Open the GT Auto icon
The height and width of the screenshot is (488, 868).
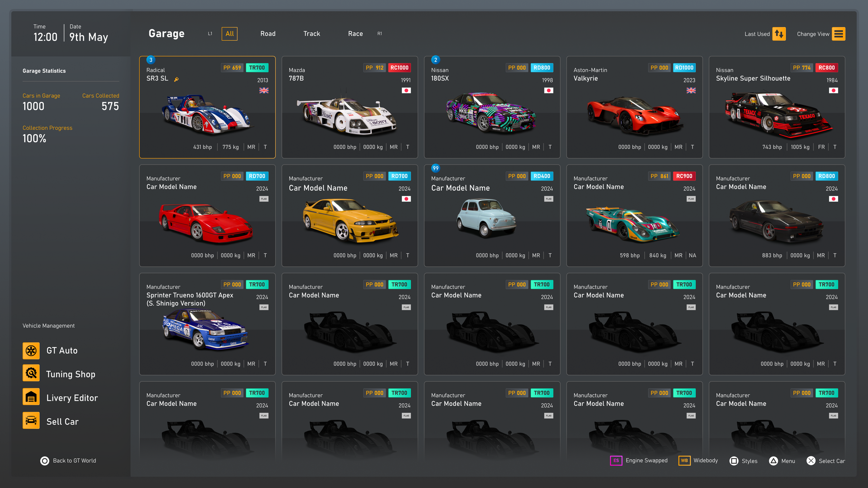click(31, 351)
